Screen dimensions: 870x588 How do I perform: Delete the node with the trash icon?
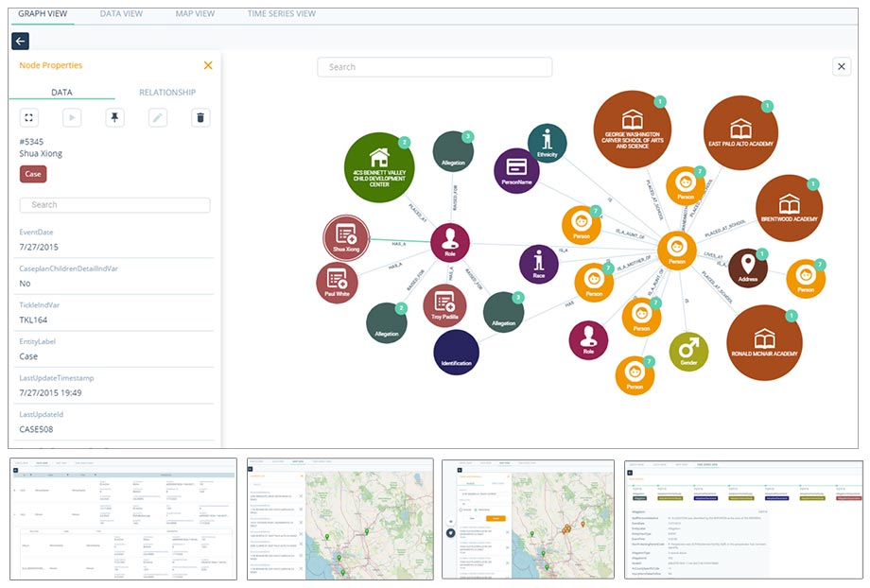tap(200, 117)
